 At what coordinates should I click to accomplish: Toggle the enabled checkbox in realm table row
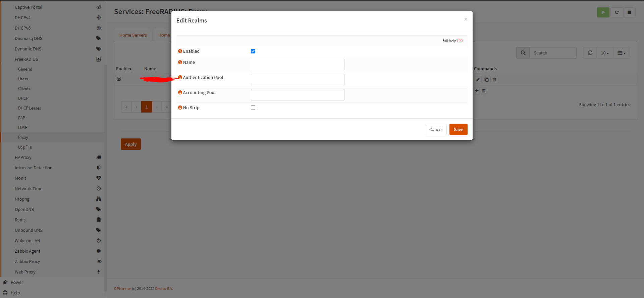(x=119, y=79)
